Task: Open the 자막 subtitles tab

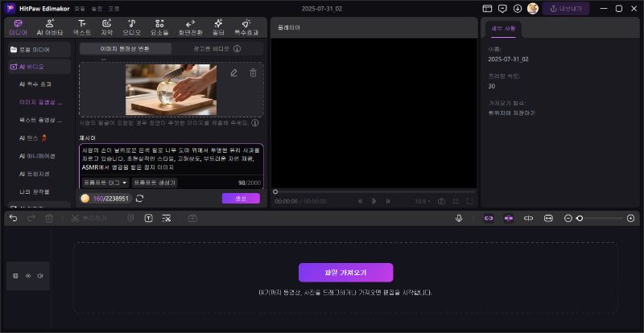Action: (x=107, y=27)
